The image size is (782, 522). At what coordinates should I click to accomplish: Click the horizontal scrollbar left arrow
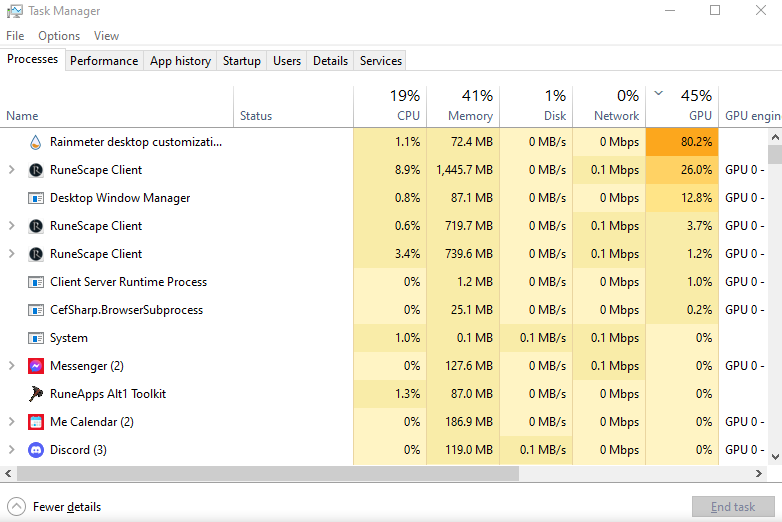(x=8, y=473)
